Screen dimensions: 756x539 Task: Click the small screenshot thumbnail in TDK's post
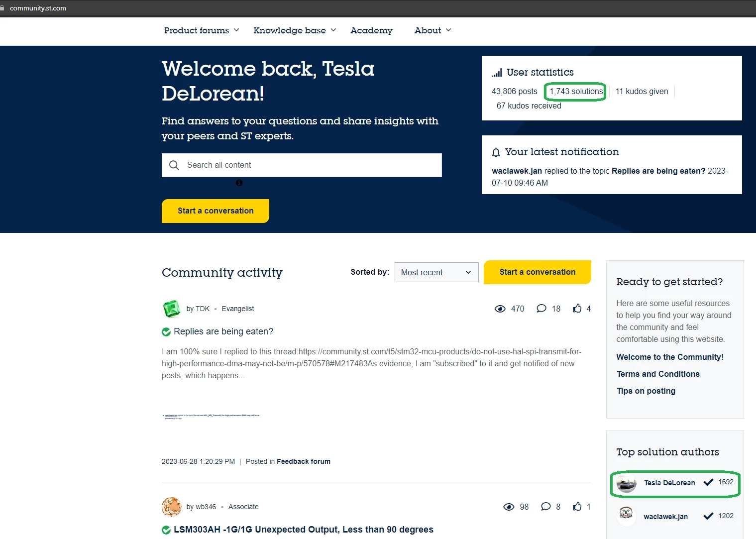[x=212, y=417]
